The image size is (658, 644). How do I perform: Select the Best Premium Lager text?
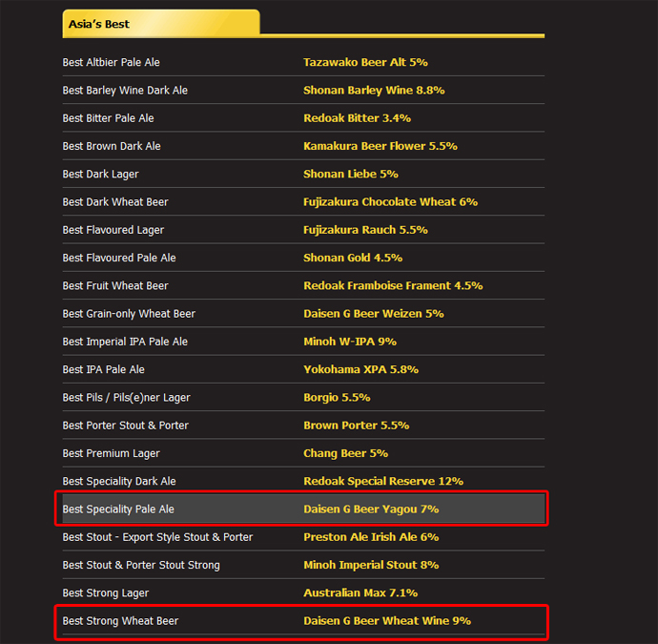click(112, 453)
